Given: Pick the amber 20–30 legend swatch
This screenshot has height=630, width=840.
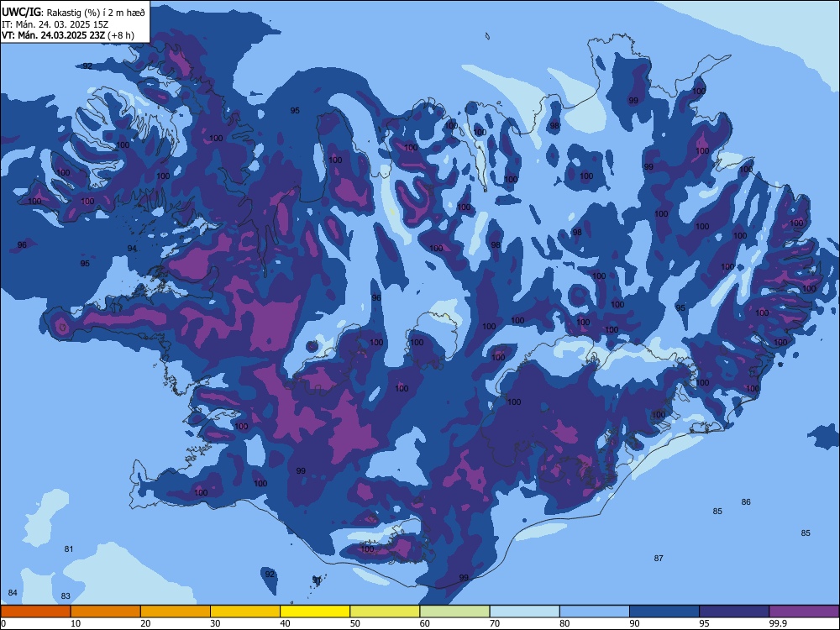Looking at the screenshot, I should pyautogui.click(x=176, y=612).
